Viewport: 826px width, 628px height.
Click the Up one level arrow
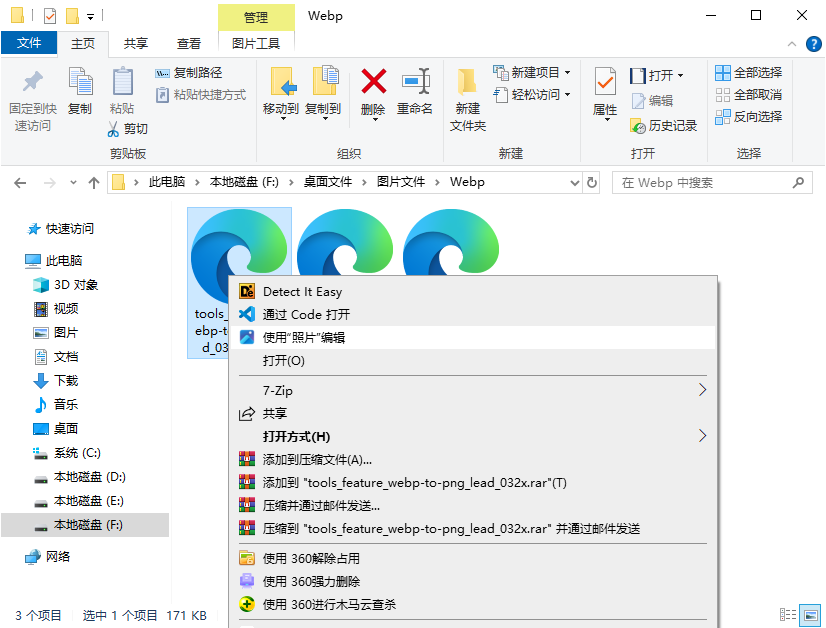(x=94, y=183)
